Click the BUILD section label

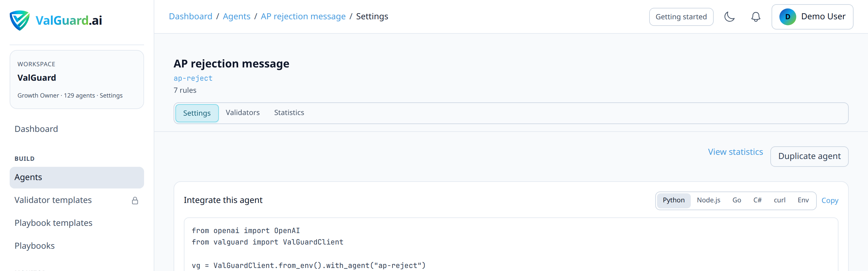click(24, 159)
